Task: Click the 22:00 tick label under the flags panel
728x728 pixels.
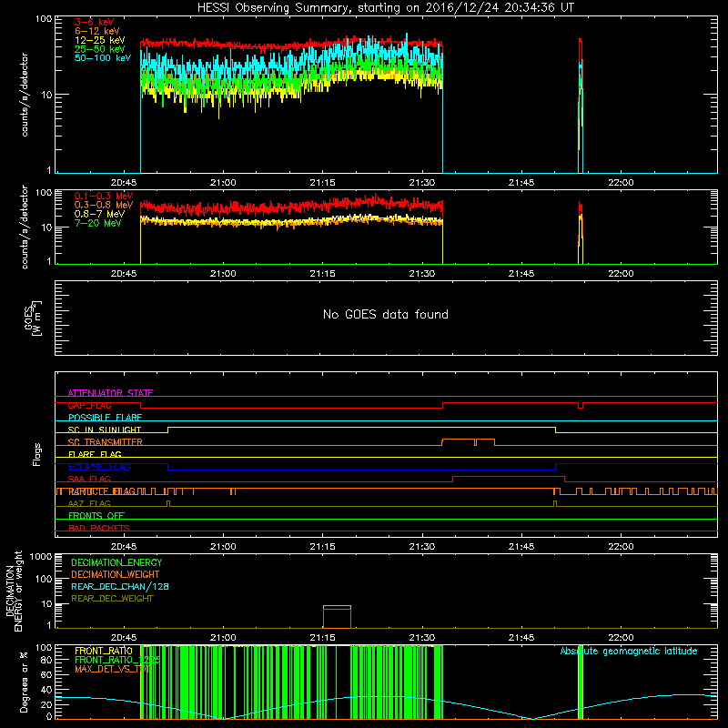Action: [x=621, y=547]
